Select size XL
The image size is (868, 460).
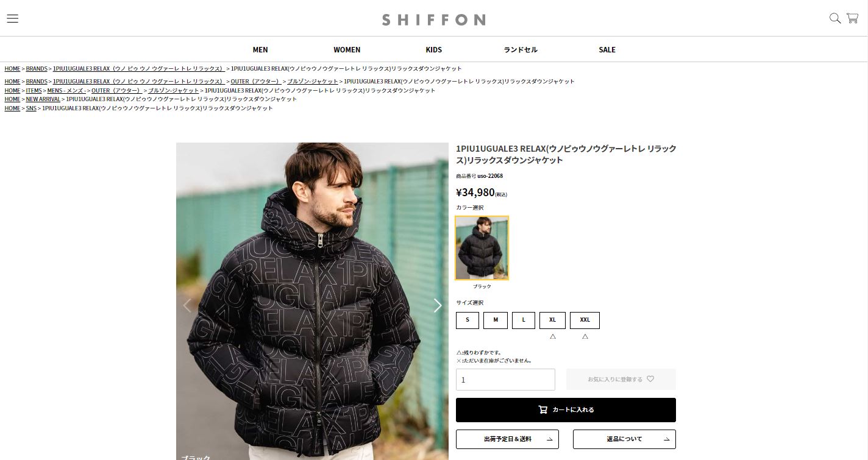(552, 320)
